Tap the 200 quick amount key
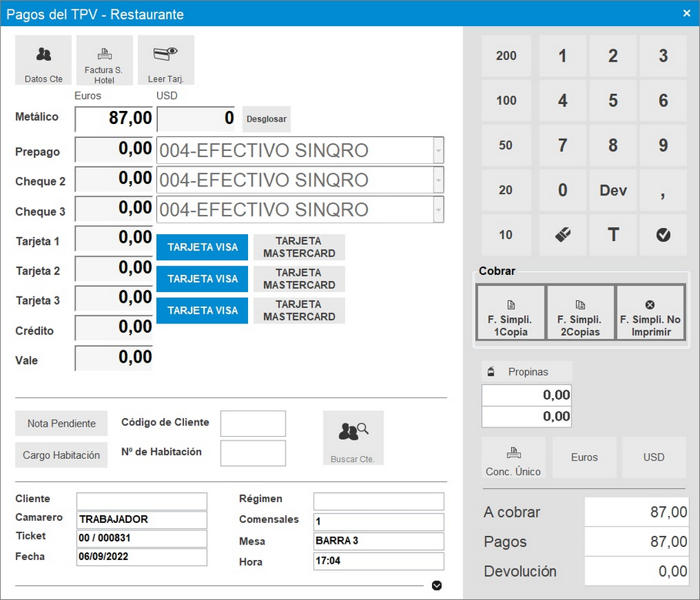Screen dimensions: 700x600 pyautogui.click(x=506, y=56)
